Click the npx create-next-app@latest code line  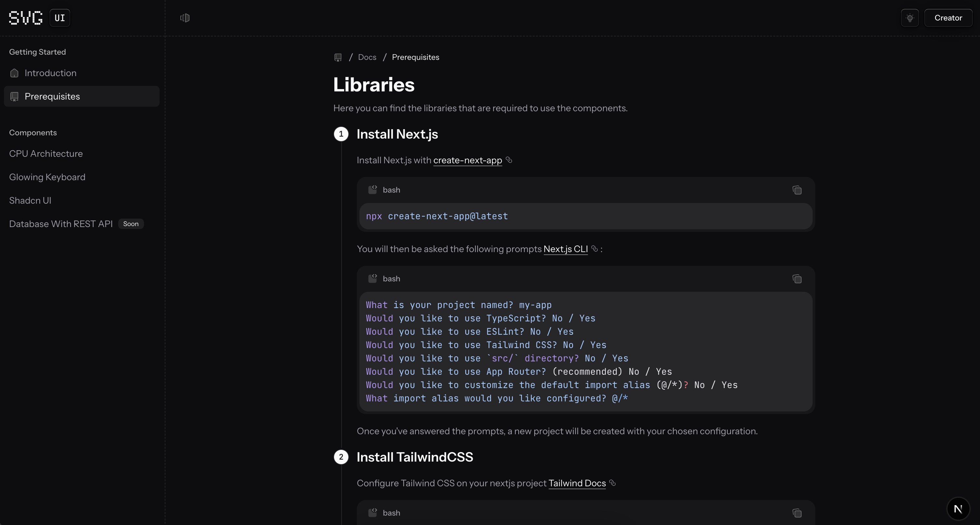click(437, 216)
